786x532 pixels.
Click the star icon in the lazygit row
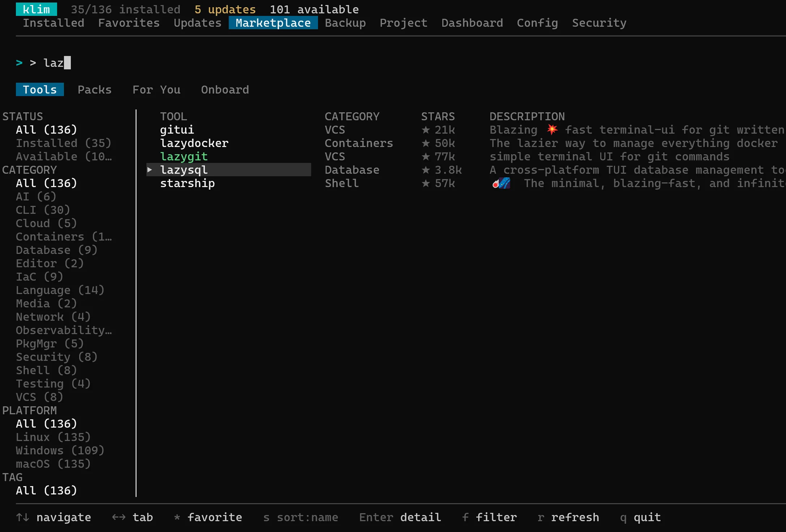pyautogui.click(x=426, y=157)
